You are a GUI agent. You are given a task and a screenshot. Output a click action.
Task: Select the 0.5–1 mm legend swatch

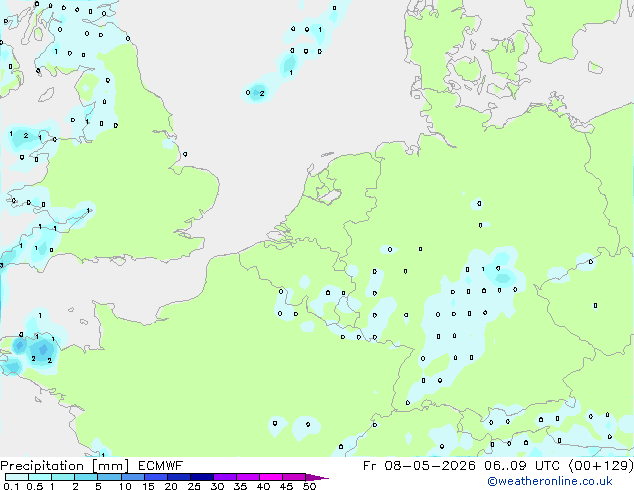click(40, 477)
